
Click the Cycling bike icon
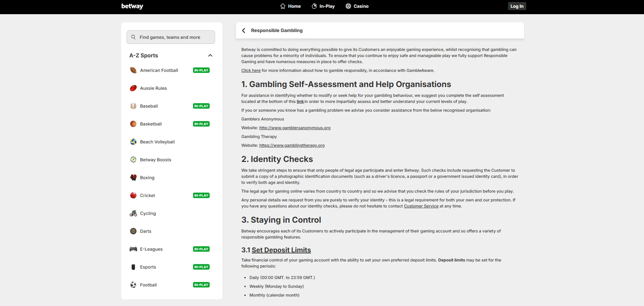pyautogui.click(x=133, y=213)
